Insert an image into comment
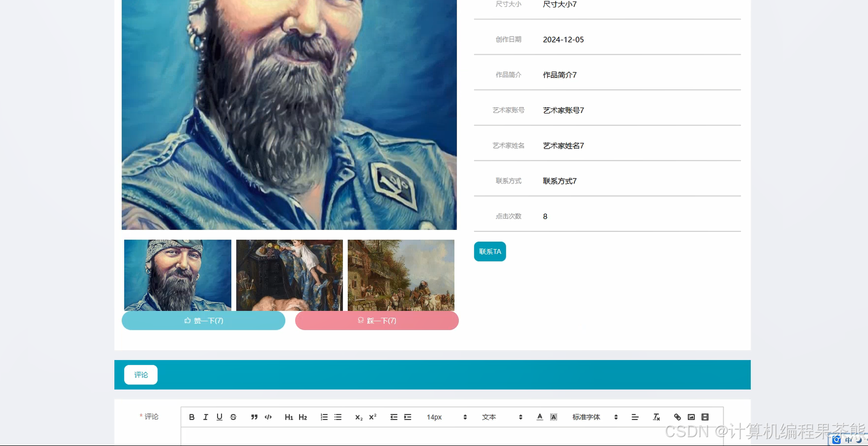This screenshot has width=868, height=446. pyautogui.click(x=691, y=417)
